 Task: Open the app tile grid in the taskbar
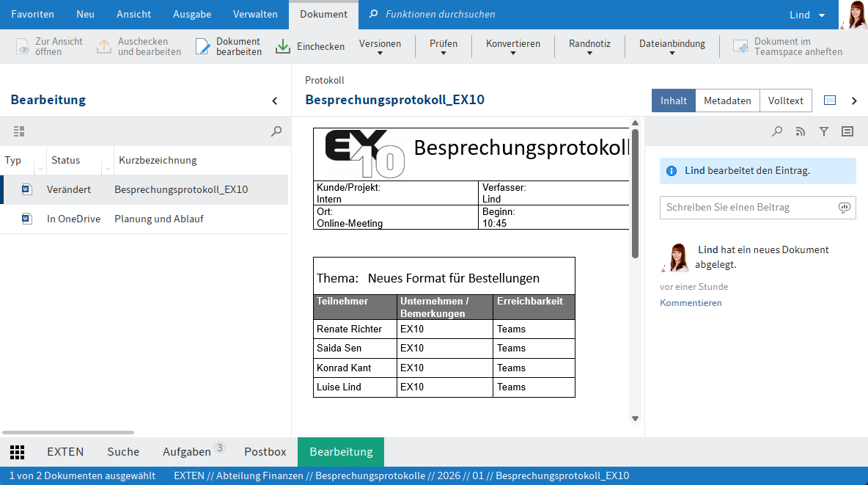(x=17, y=452)
